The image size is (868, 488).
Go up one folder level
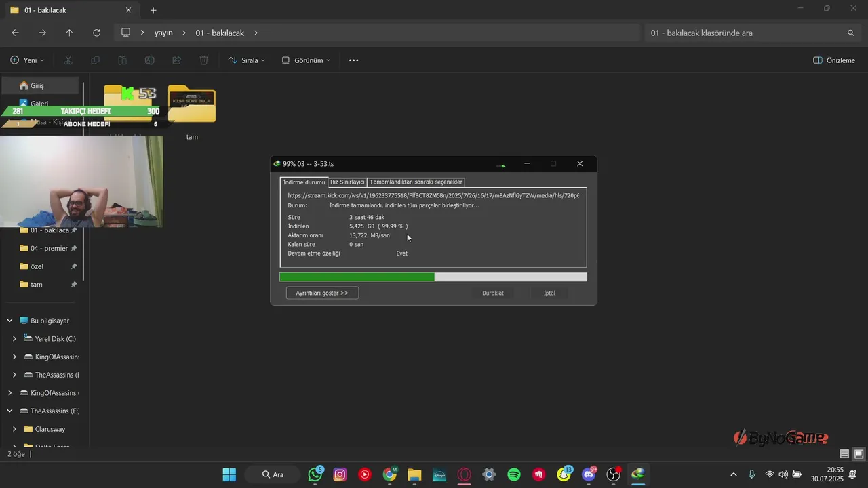pyautogui.click(x=69, y=33)
